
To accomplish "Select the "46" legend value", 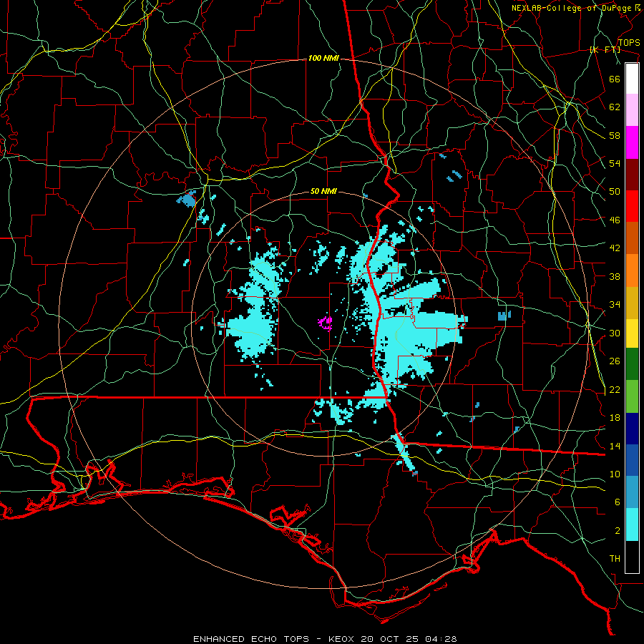I will 615,220.
